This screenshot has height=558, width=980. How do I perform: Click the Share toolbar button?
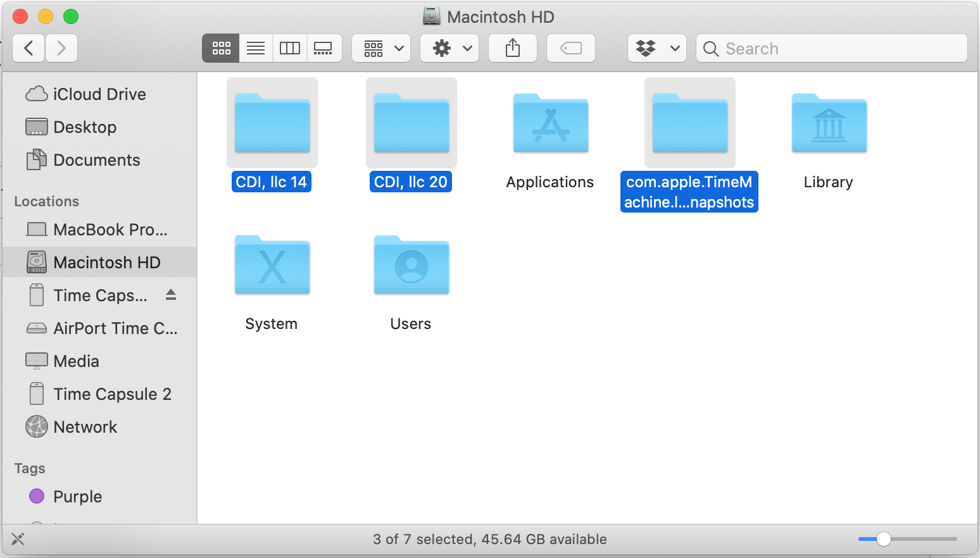(513, 48)
